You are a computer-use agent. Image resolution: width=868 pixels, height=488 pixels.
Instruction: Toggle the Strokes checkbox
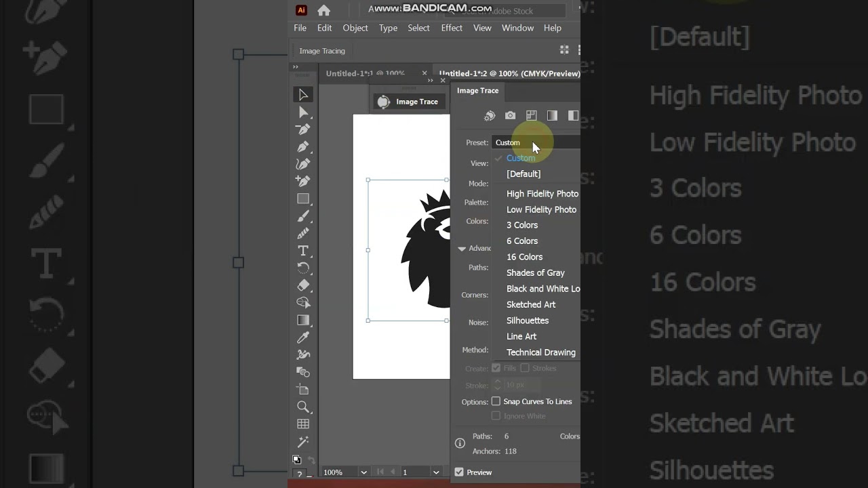click(x=525, y=368)
